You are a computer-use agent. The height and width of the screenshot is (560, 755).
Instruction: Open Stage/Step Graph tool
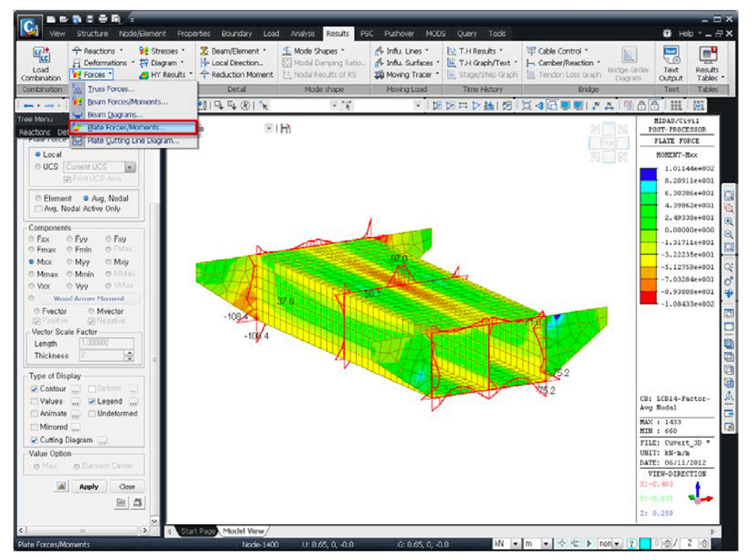pyautogui.click(x=482, y=75)
